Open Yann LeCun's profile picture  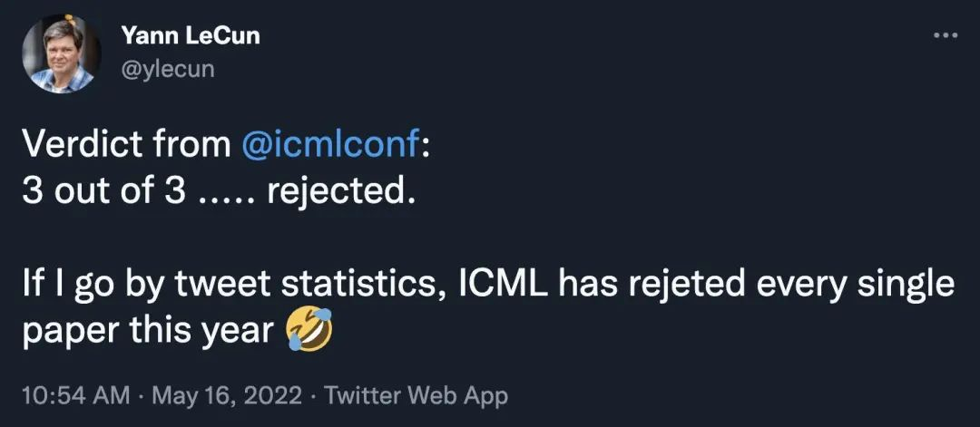pyautogui.click(x=61, y=54)
